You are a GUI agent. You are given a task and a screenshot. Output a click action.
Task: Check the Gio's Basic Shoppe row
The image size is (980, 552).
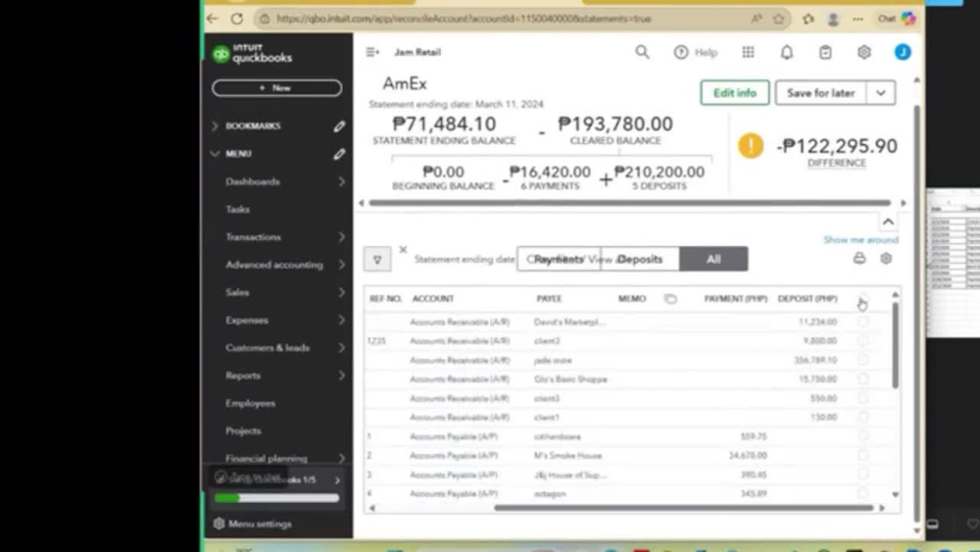tap(862, 378)
